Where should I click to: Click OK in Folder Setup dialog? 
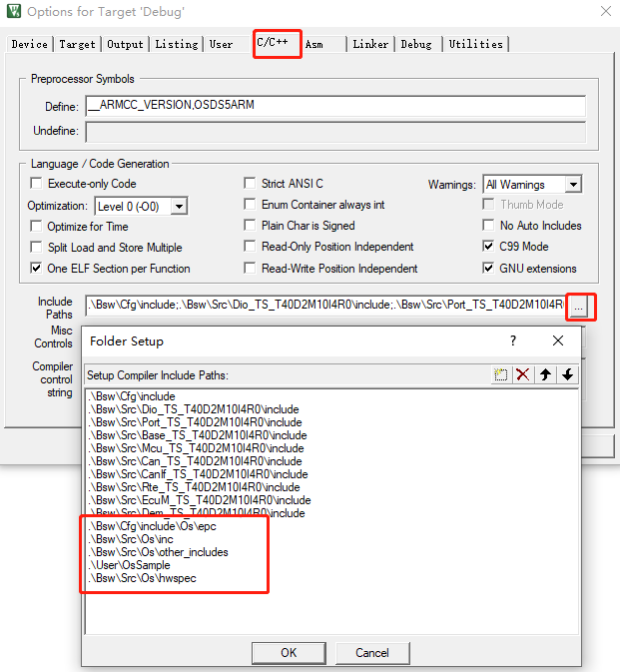click(x=289, y=653)
